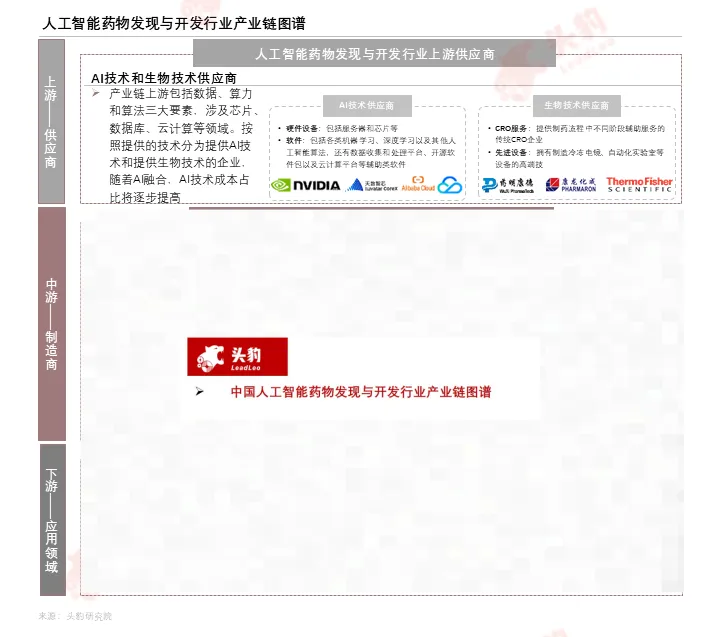Click the page title 人工智能药物发现与开发行业产业链图谱
This screenshot has height=637, width=720.
(x=161, y=23)
